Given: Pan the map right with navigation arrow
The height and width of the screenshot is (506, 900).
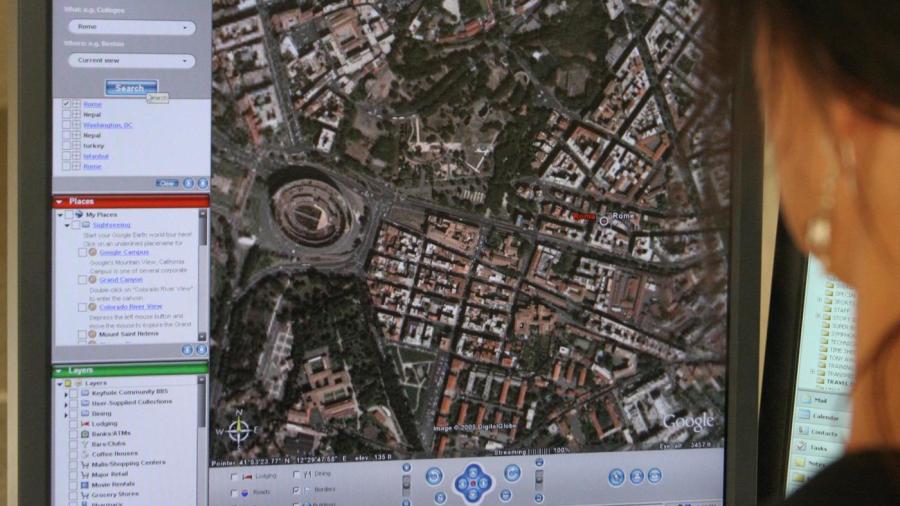Looking at the screenshot, I should coord(484,484).
